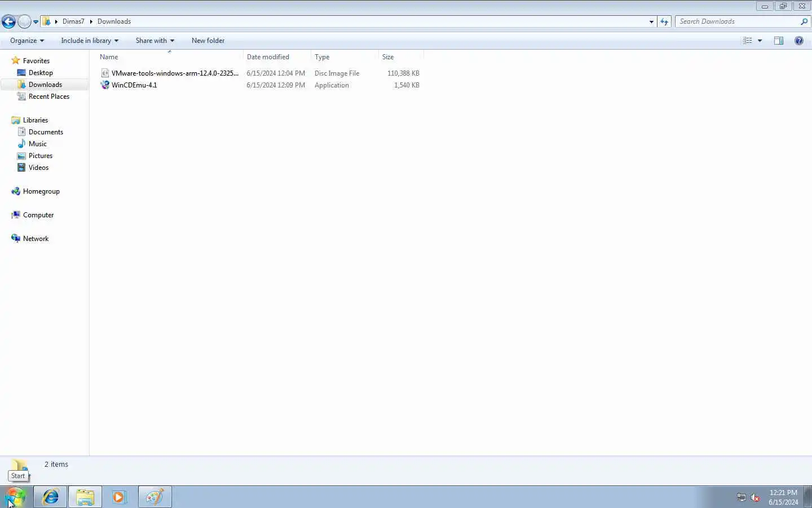Screen dimensions: 812x508
Task: Open the view options dropdown arrow
Action: [x=760, y=41]
